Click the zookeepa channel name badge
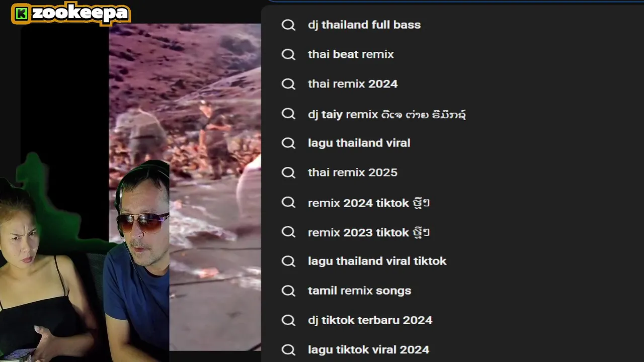Image resolution: width=644 pixels, height=362 pixels. coord(71,14)
